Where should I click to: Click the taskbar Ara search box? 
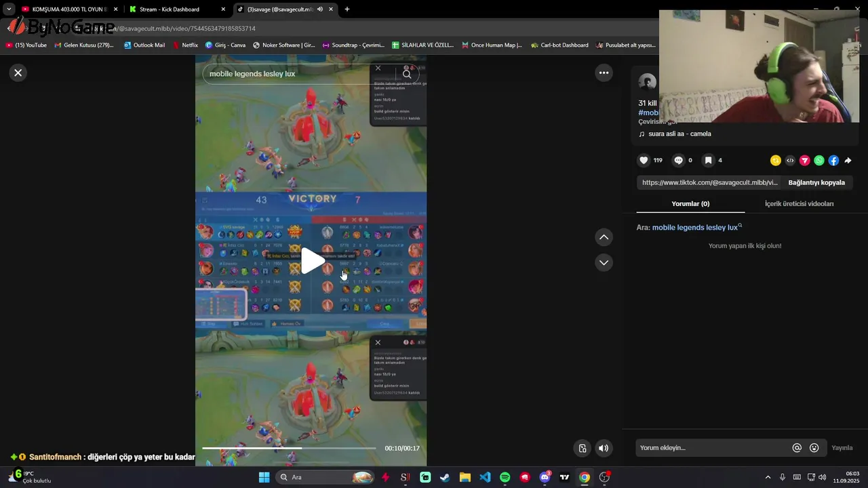(325, 477)
